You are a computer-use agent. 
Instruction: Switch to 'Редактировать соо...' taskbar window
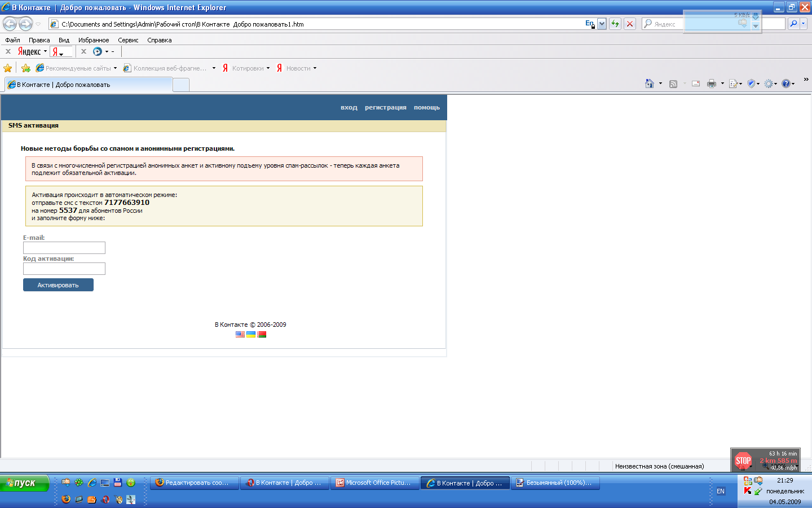[x=195, y=483]
